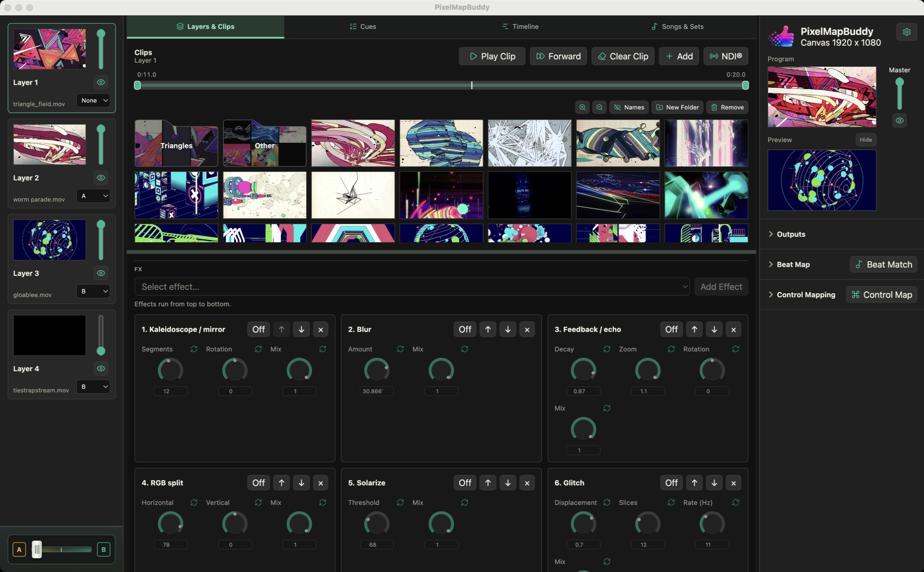
Task: Open Layer 2 group dropdown showing A
Action: point(93,196)
